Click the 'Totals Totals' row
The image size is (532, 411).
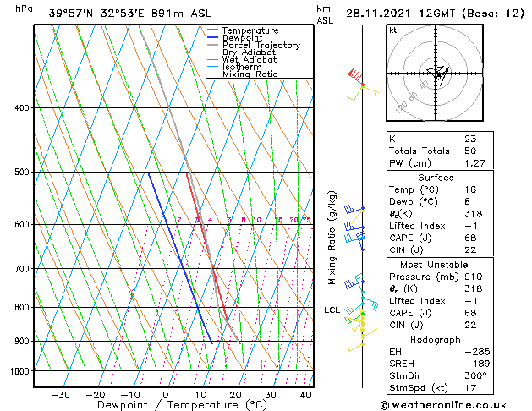pyautogui.click(x=440, y=151)
